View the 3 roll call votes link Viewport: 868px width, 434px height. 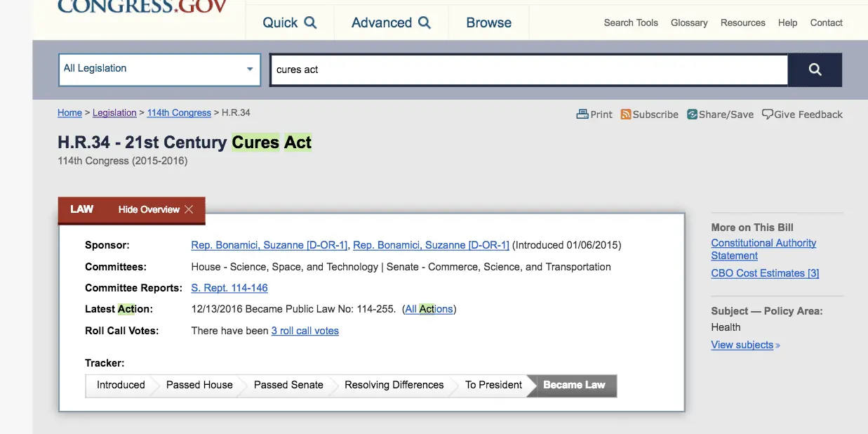pos(305,331)
